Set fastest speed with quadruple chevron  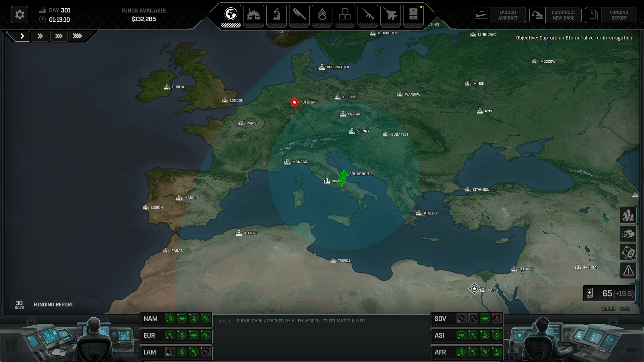[x=77, y=36]
